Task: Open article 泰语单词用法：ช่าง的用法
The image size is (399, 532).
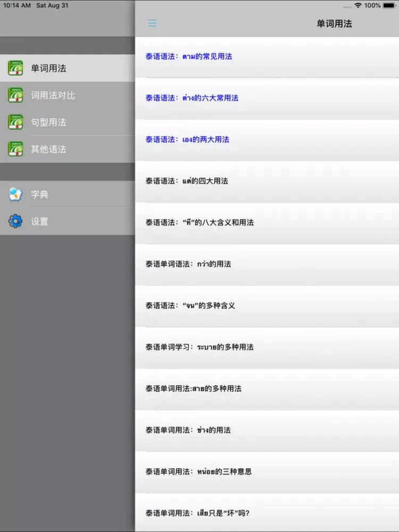Action: tap(267, 430)
